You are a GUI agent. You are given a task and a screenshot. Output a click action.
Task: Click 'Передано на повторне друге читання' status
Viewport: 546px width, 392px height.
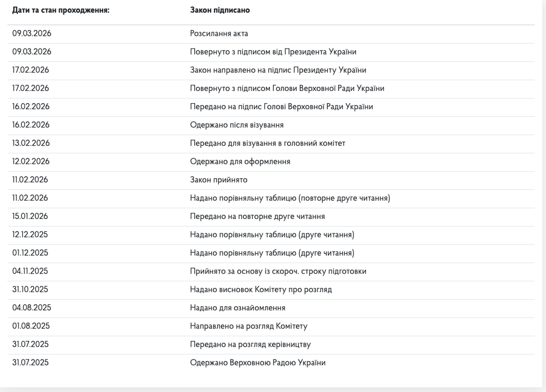coord(257,216)
